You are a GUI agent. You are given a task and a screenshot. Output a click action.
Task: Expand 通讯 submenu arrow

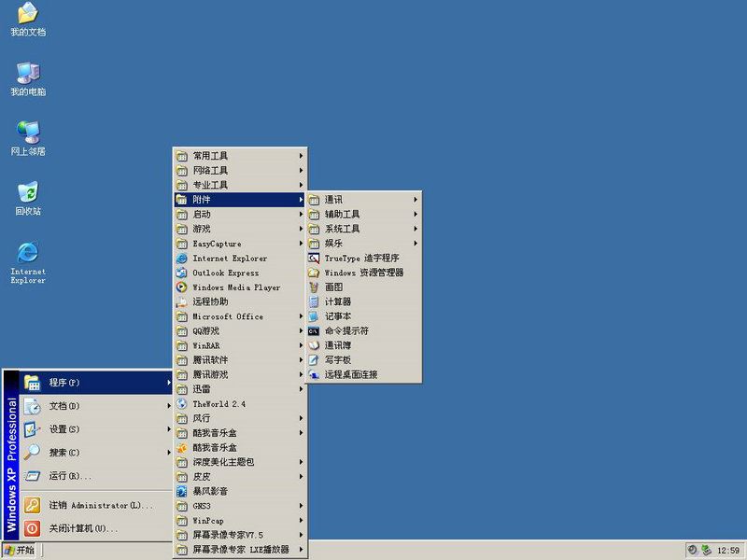416,200
